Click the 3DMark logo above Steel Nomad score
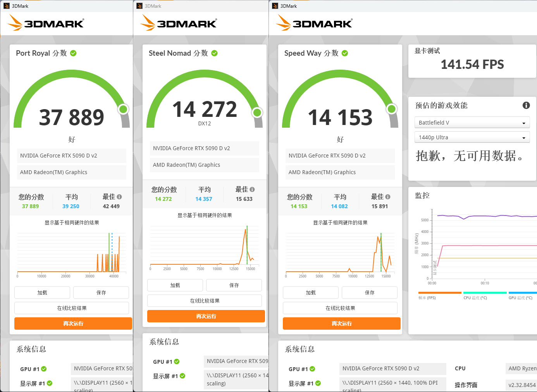This screenshot has width=537, height=392. coord(179,23)
